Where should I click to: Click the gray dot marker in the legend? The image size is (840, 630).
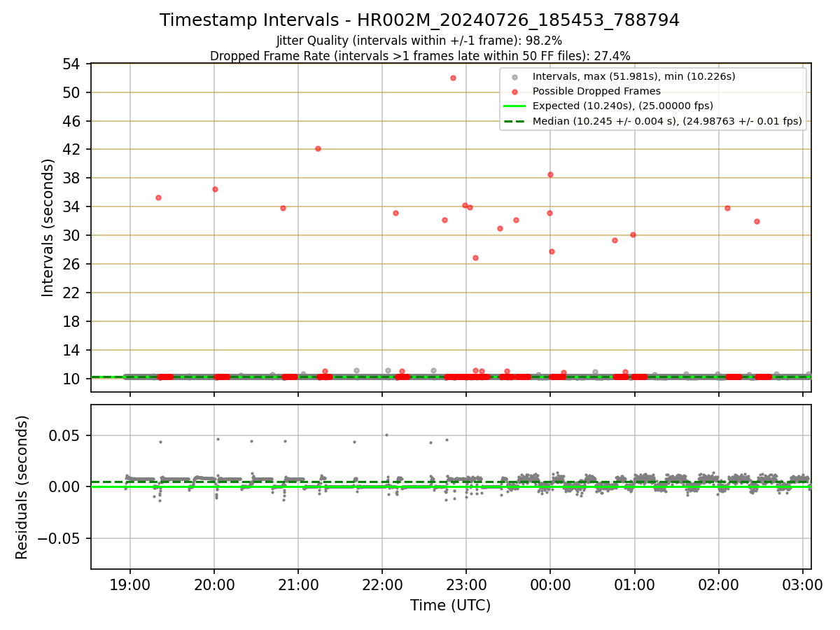point(514,77)
